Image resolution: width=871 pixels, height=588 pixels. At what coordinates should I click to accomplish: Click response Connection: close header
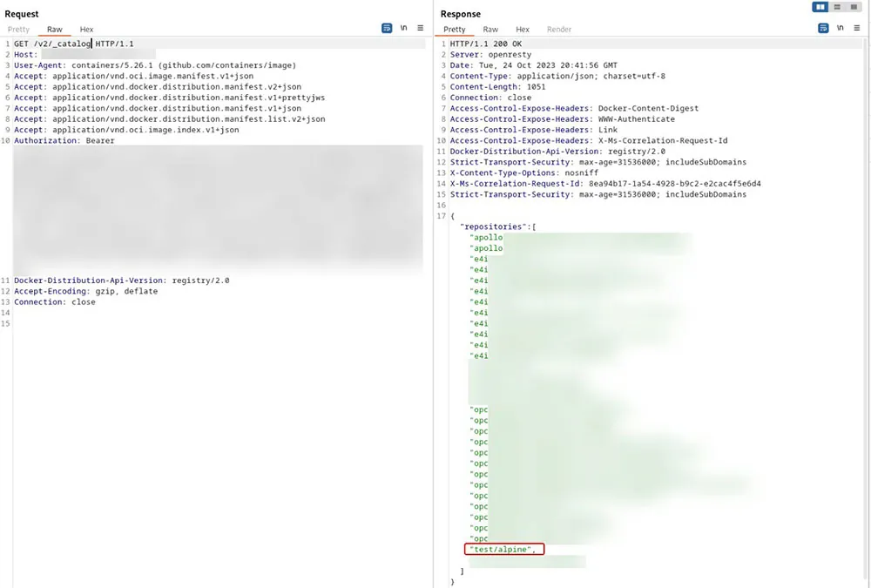[x=490, y=98]
